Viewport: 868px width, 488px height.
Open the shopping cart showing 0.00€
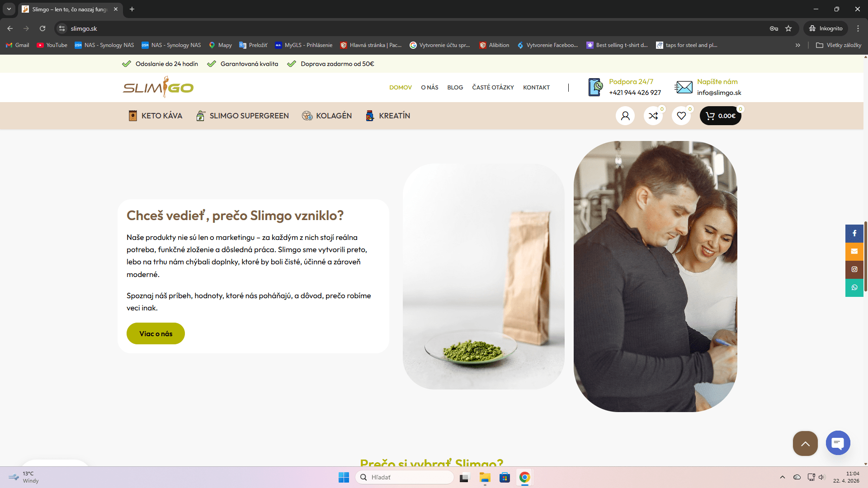point(720,116)
